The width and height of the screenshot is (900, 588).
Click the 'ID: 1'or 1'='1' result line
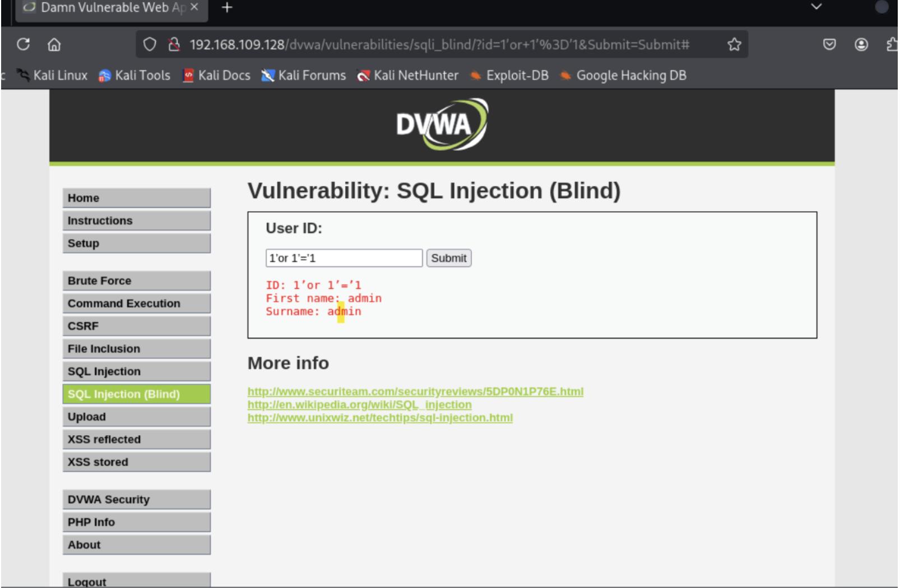314,285
